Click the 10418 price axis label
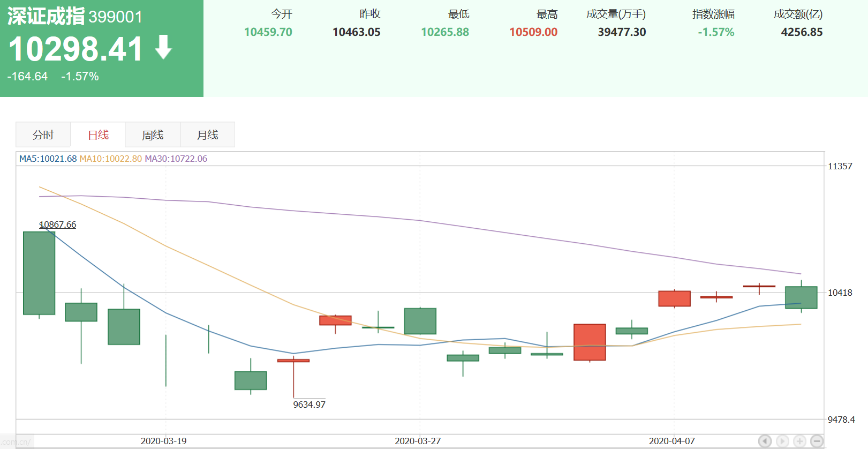The image size is (868, 449). [840, 293]
